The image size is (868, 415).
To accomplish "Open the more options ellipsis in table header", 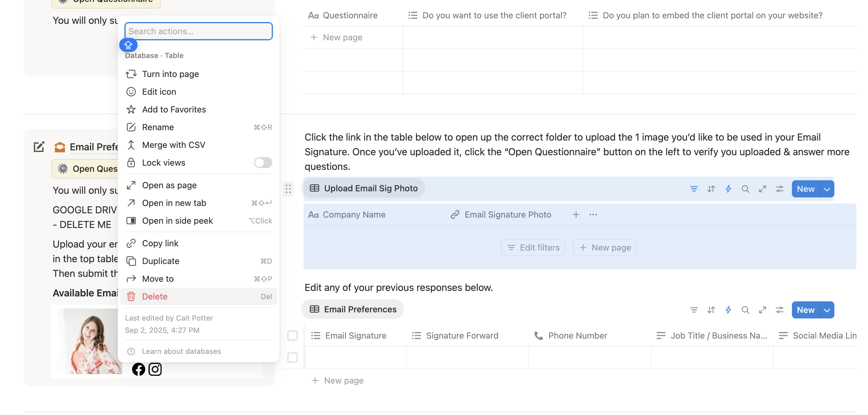I will 593,215.
